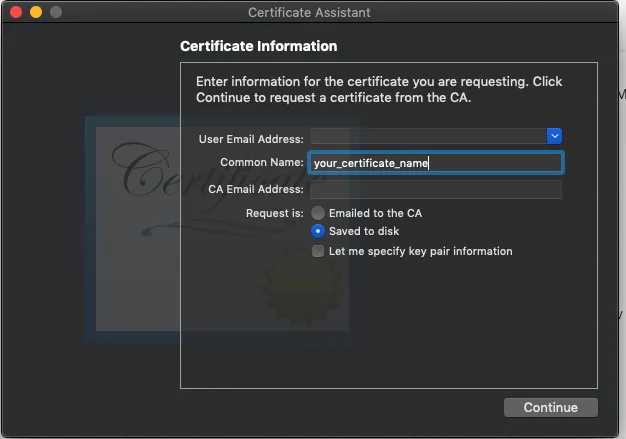Click the Certificate Assistant window title
This screenshot has width=626, height=439.
coord(309,12)
